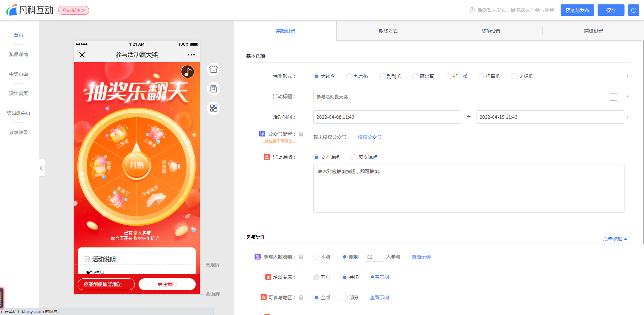Viewport: 644px width, 315px height.
Task: Click the power icon button
Action: (x=634, y=10)
